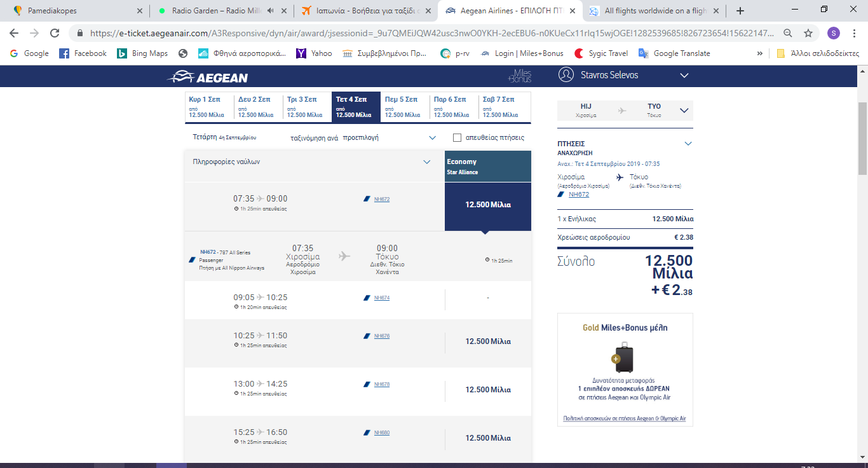Open the Google Translate bookmark
The image size is (868, 468).
(674, 53)
